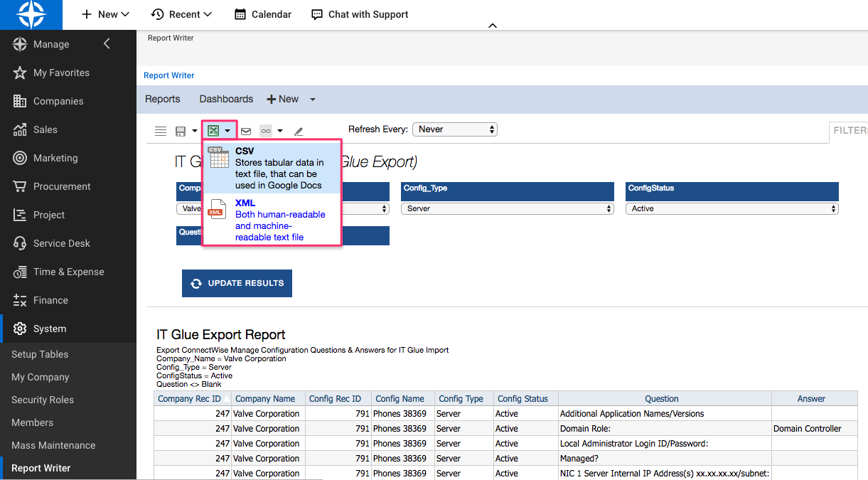Open the Calendar from the top bar

click(x=262, y=14)
